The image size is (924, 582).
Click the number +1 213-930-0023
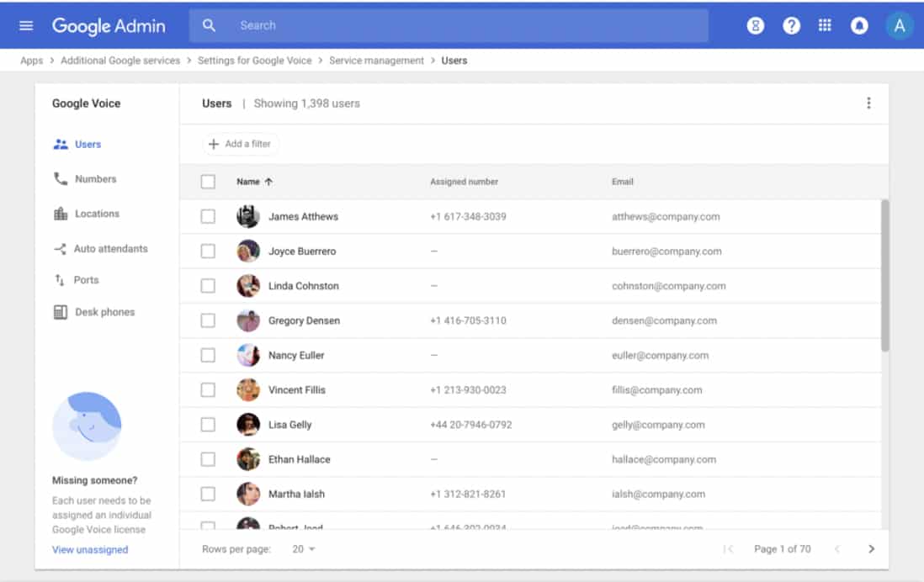468,390
